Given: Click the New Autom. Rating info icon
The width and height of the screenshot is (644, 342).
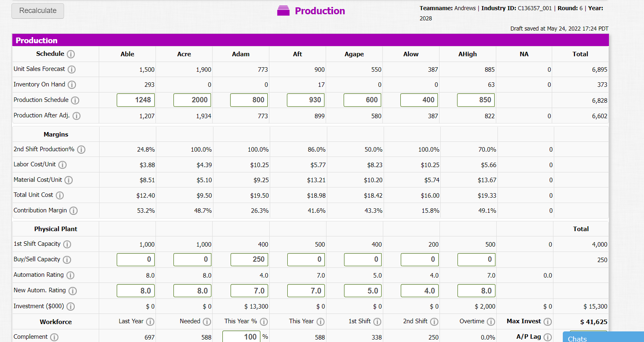Looking at the screenshot, I should (x=73, y=291).
